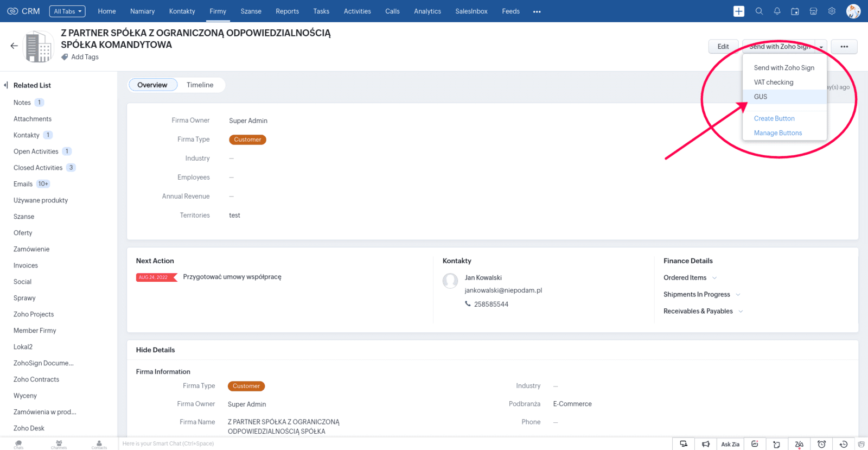Select the Overview view toggle
The width and height of the screenshot is (868, 450).
(x=152, y=85)
